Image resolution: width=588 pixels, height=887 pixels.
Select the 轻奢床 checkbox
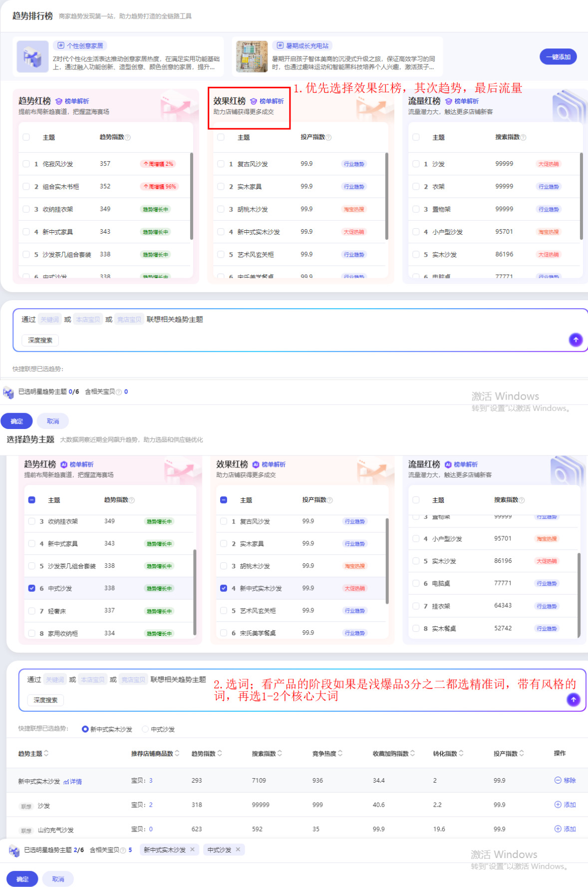(x=32, y=611)
